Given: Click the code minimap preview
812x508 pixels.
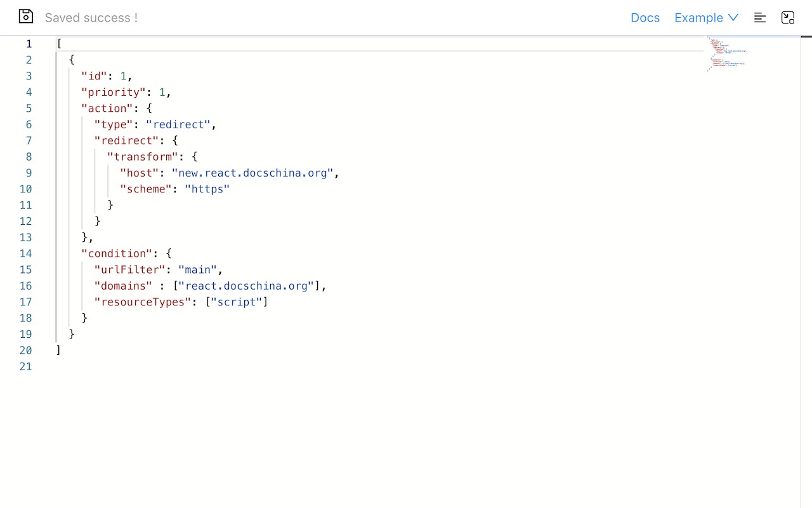Looking at the screenshot, I should pos(727,54).
